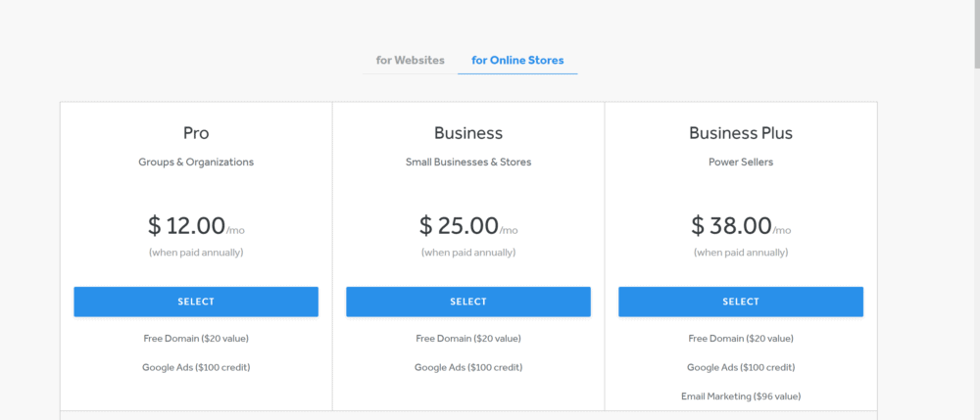The image size is (980, 420).
Task: Click 'Groups & Organizations' subtitle
Action: tap(196, 163)
